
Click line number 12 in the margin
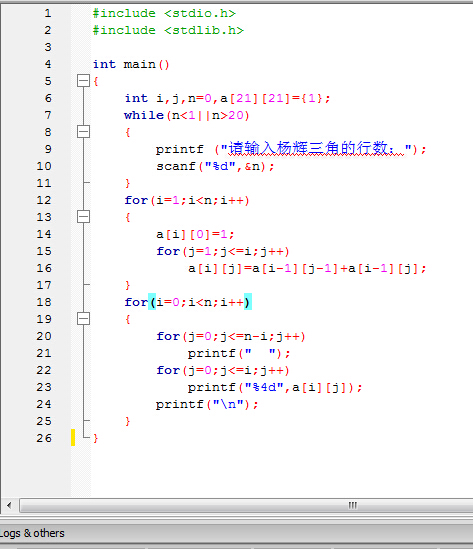[x=44, y=200]
